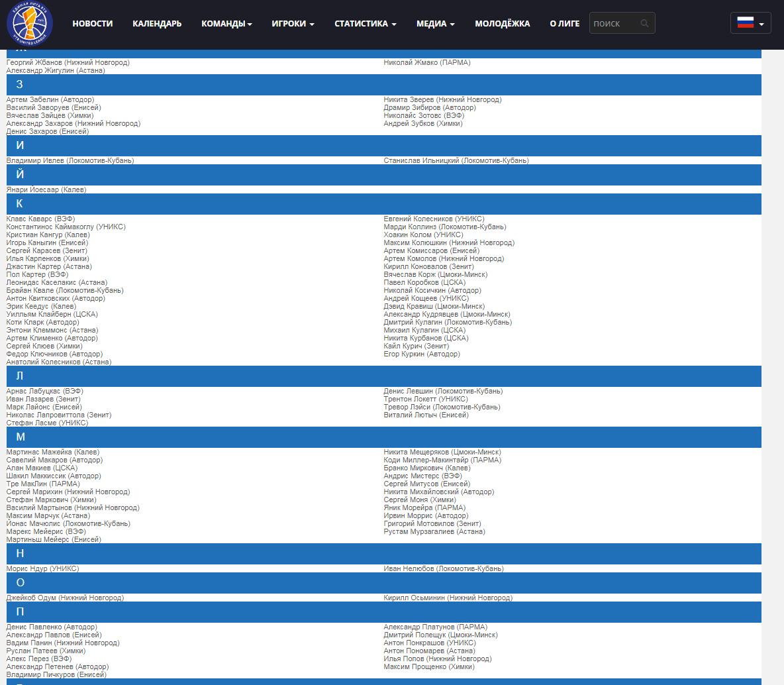Expand the МЕДИА dropdown menu
784x685 pixels.
436,23
